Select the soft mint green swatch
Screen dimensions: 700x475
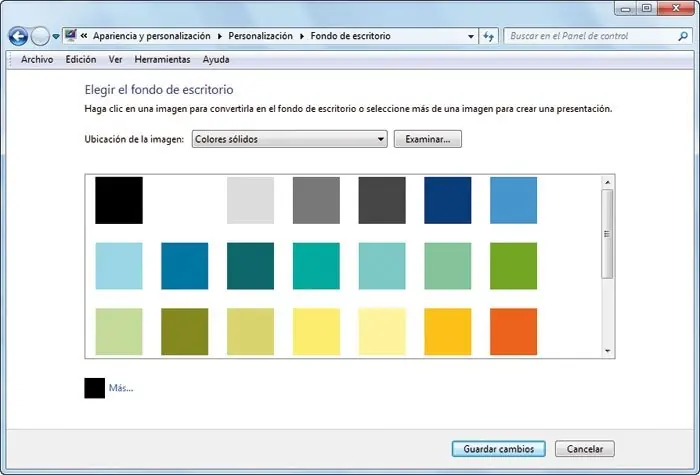[448, 266]
